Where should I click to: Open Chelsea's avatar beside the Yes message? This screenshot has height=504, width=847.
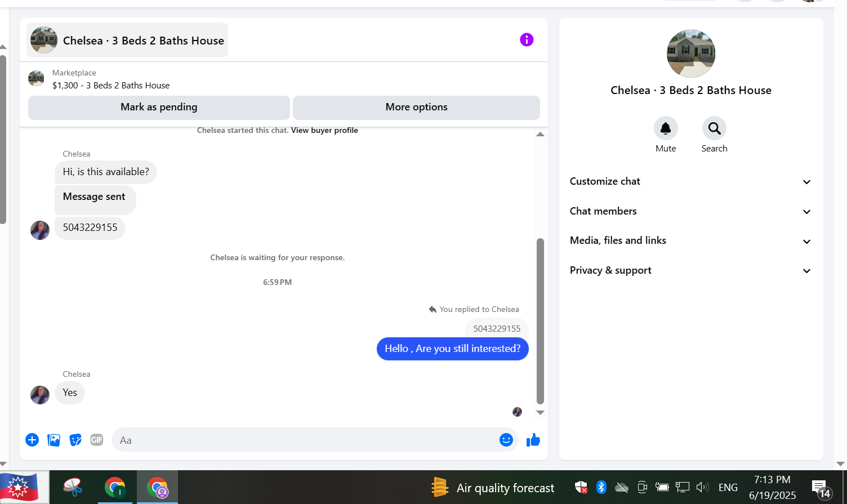40,395
